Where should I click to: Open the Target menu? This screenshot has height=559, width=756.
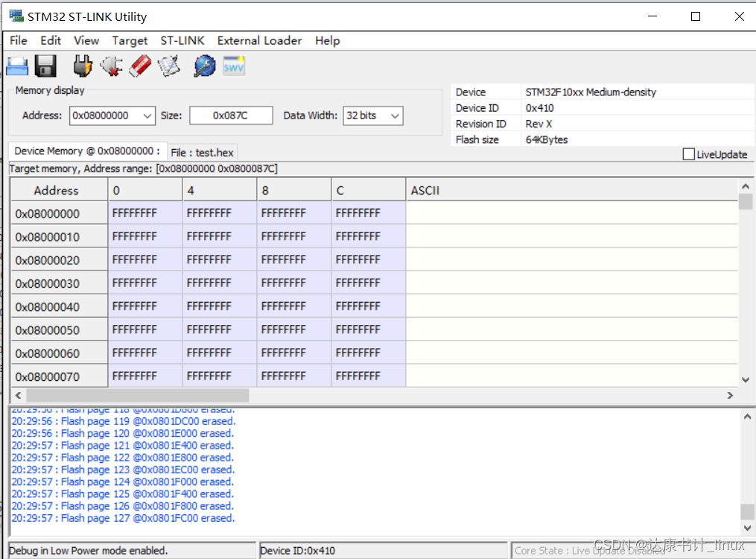tap(130, 40)
